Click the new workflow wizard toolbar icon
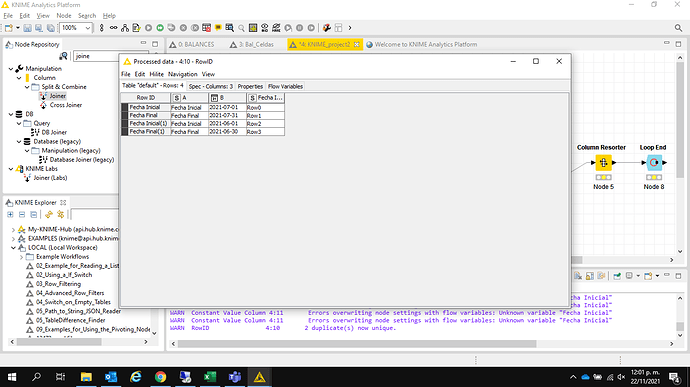The height and width of the screenshot is (387, 690). pos(9,28)
